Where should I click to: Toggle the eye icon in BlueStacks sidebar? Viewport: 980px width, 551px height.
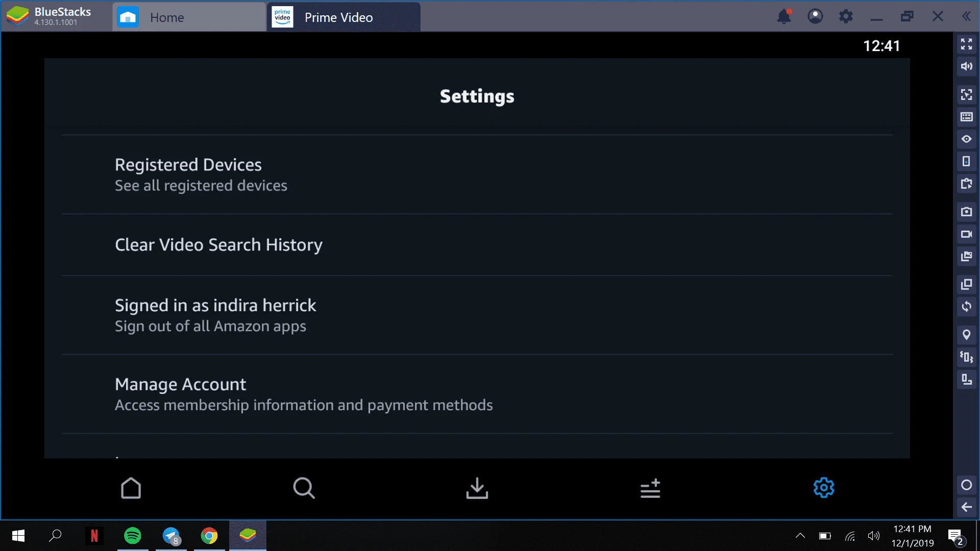[966, 139]
